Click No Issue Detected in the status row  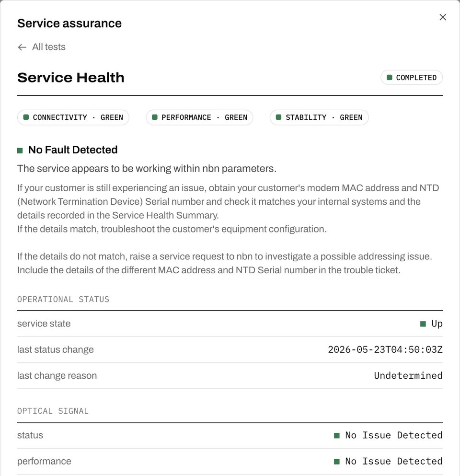(394, 435)
